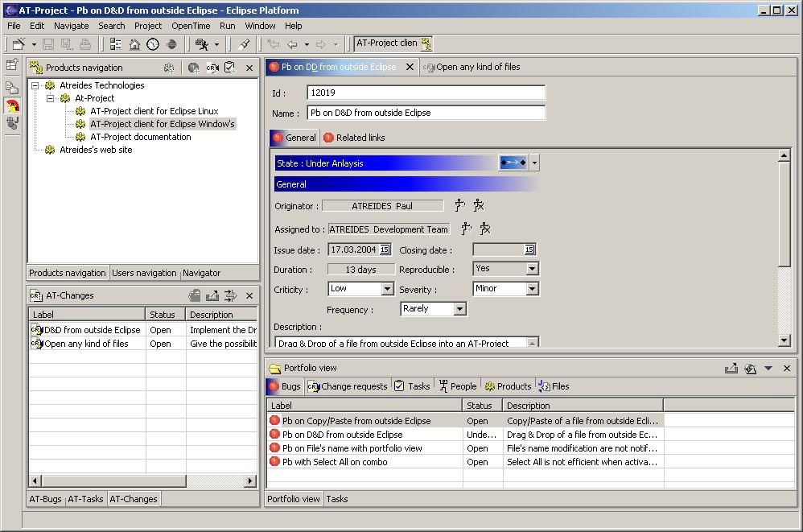Select AT-Project client for Eclipse Linux
Viewport: 803px width, 532px height.
154,111
